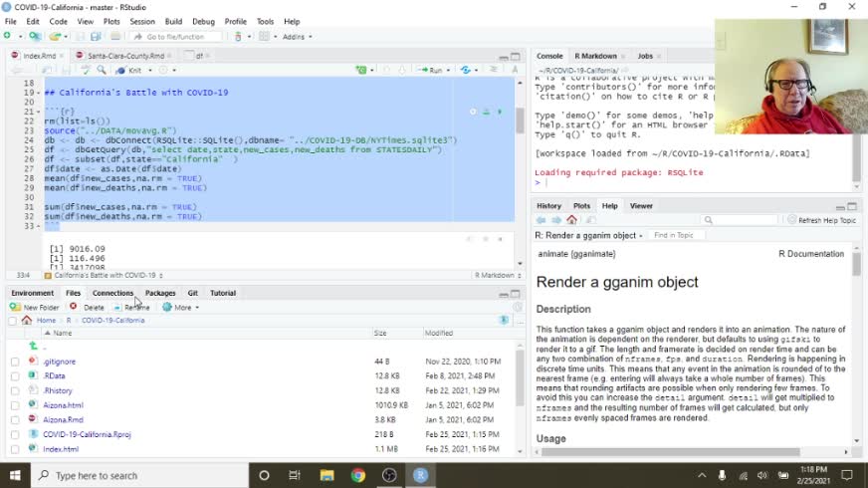
Task: Open the Plots menu
Action: [x=111, y=22]
